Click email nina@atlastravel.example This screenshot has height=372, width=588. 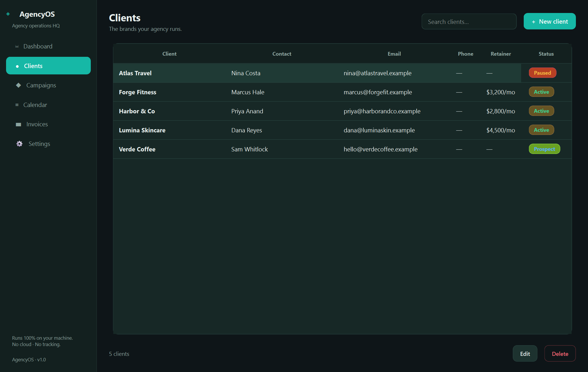click(378, 73)
